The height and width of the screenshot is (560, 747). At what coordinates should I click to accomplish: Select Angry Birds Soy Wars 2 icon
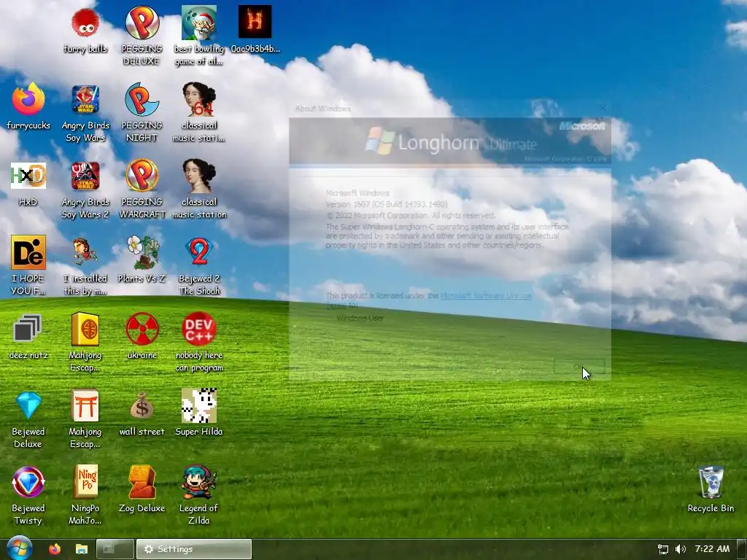coord(85,190)
